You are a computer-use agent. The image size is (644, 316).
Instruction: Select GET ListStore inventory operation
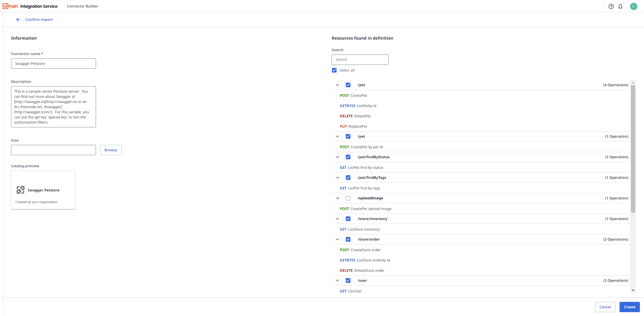point(360,229)
